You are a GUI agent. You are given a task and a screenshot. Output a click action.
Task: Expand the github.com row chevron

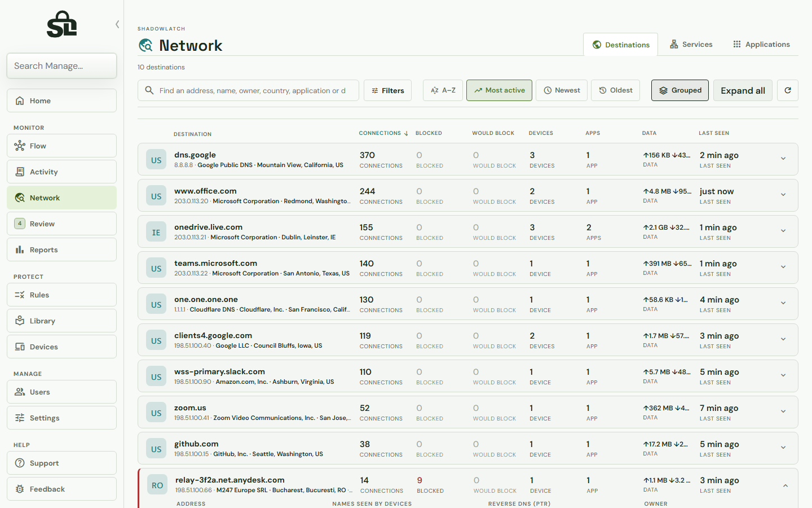[x=783, y=448]
